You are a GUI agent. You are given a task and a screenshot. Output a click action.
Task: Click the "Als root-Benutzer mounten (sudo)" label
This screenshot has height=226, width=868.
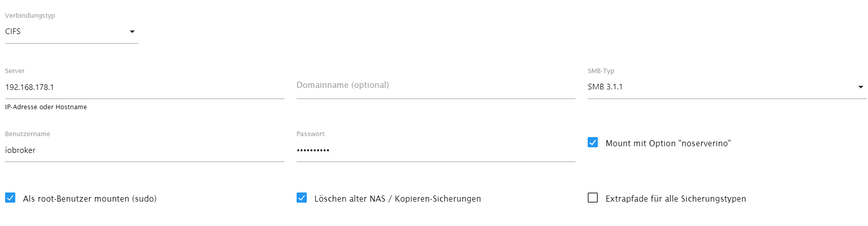(90, 199)
